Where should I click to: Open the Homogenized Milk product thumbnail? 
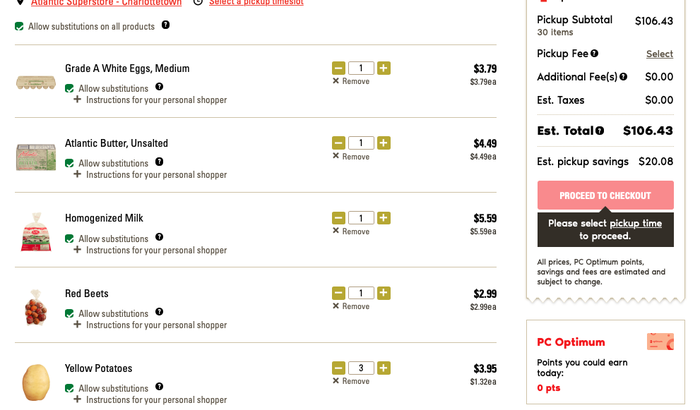36,231
